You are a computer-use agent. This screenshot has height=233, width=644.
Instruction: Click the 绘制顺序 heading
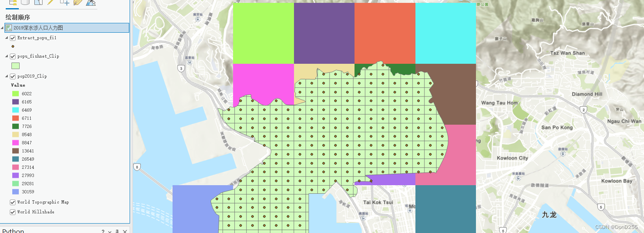click(x=18, y=17)
